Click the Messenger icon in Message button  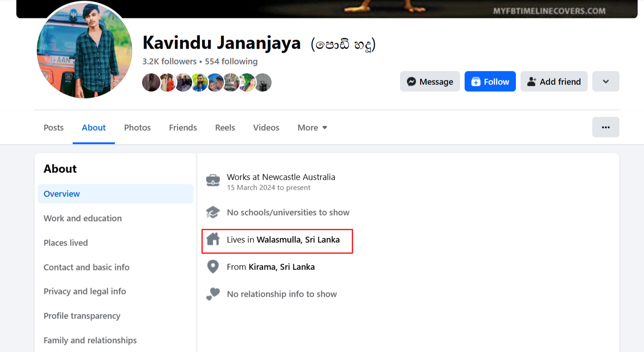point(411,82)
